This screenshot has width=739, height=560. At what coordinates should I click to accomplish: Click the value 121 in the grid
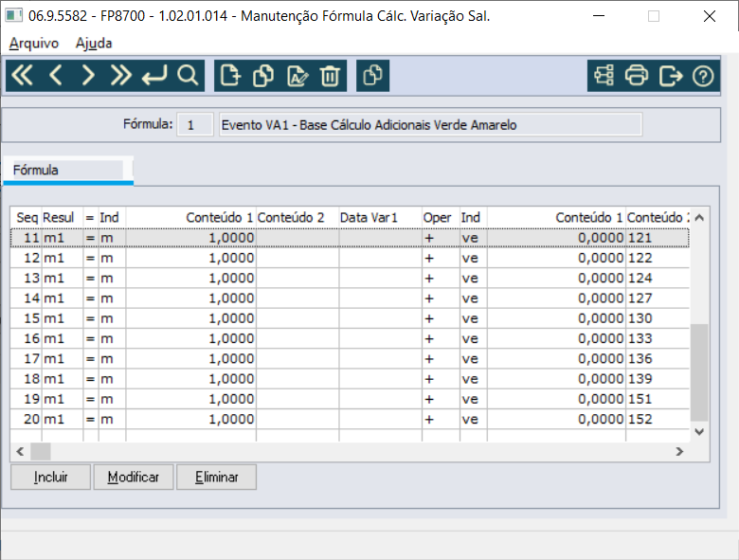coord(640,238)
